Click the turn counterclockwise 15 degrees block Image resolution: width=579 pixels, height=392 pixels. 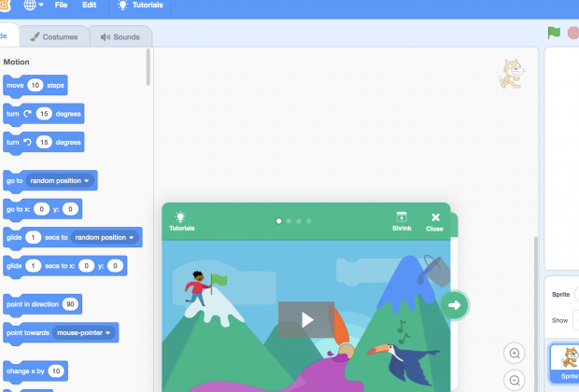(44, 143)
